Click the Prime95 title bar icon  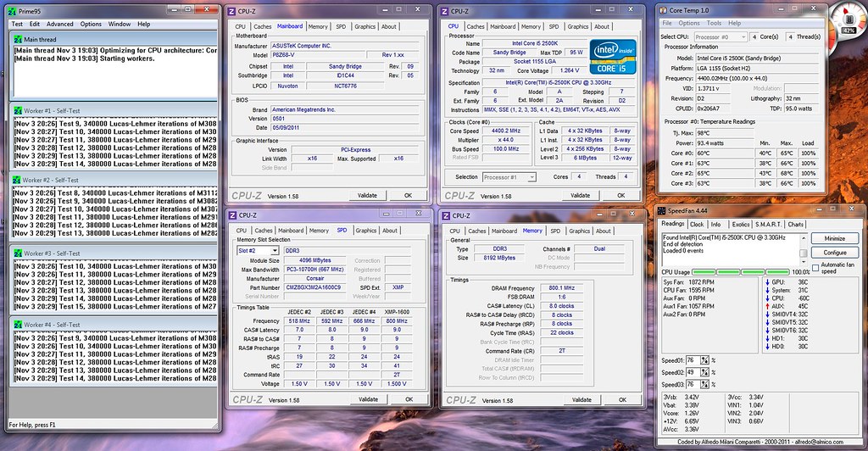[12, 10]
